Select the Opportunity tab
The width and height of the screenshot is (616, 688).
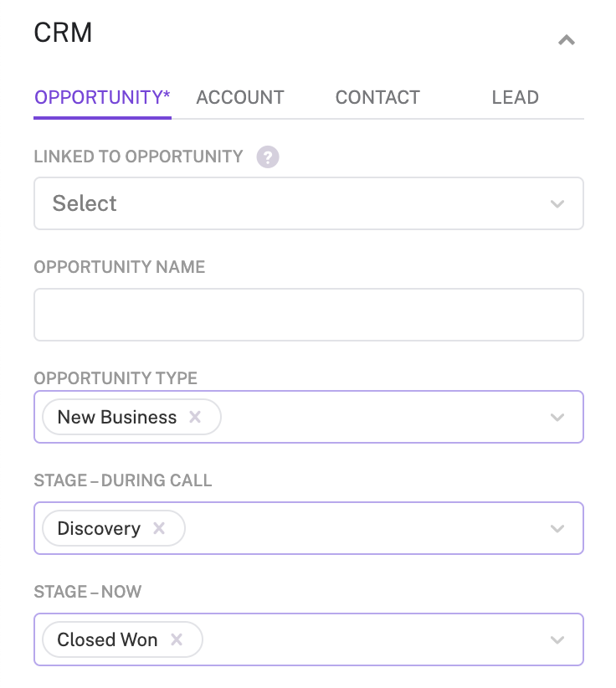click(102, 97)
